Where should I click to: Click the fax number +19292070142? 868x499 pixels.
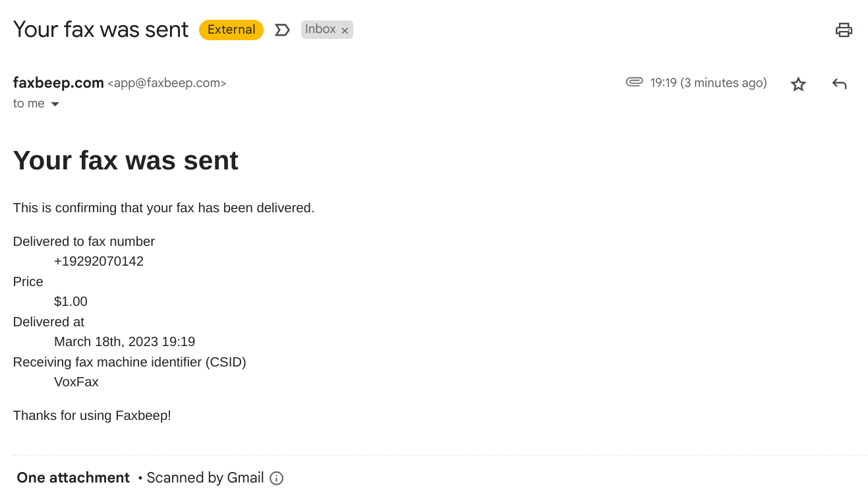click(x=99, y=262)
